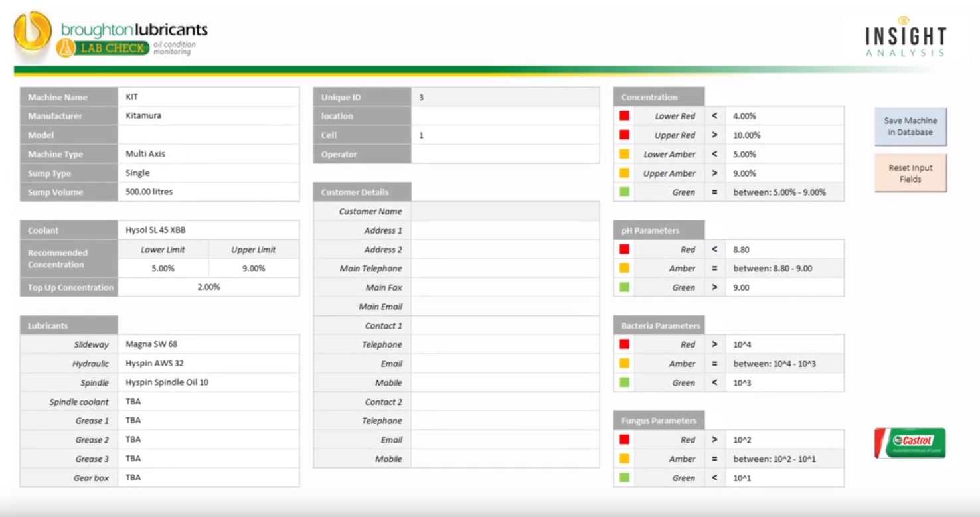This screenshot has height=517, width=980.
Task: Edit Fungus Red value 10^2
Action: 785,439
